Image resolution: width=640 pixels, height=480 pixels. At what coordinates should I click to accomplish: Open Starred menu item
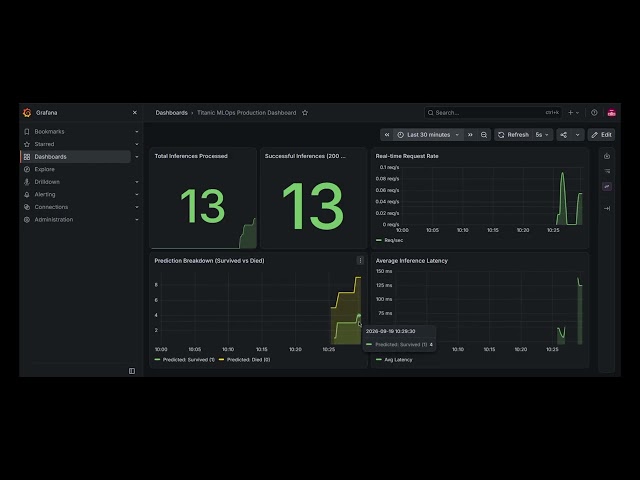[x=44, y=144]
